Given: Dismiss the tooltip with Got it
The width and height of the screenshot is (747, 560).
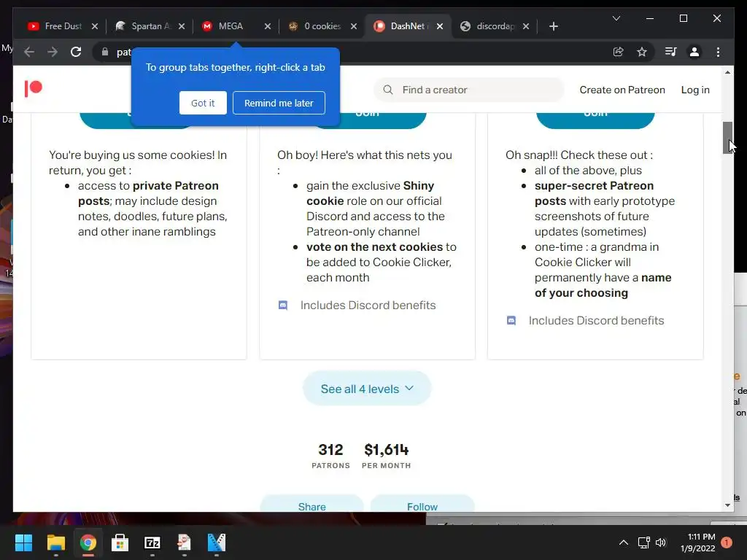Looking at the screenshot, I should tap(203, 103).
